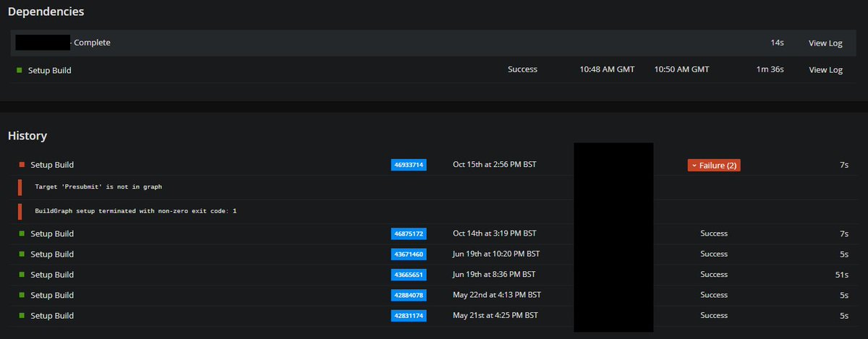Open changelist 43665651 badge

pyautogui.click(x=409, y=275)
